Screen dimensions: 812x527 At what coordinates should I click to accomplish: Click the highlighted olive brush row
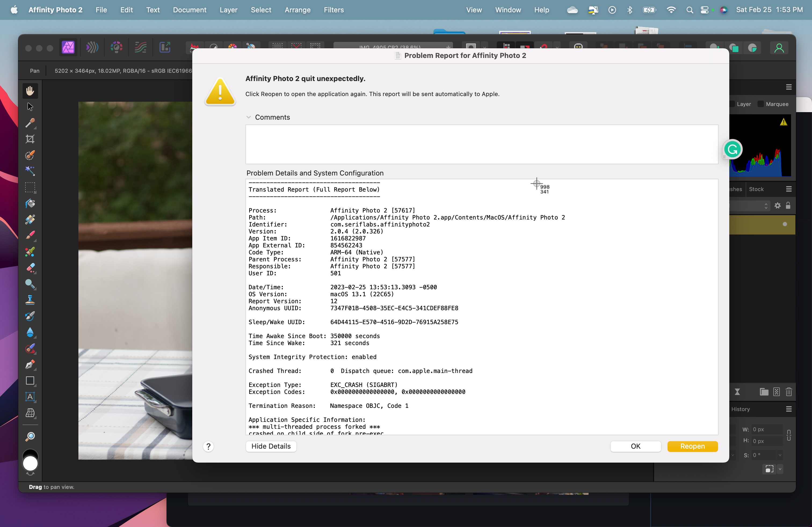tap(762, 224)
